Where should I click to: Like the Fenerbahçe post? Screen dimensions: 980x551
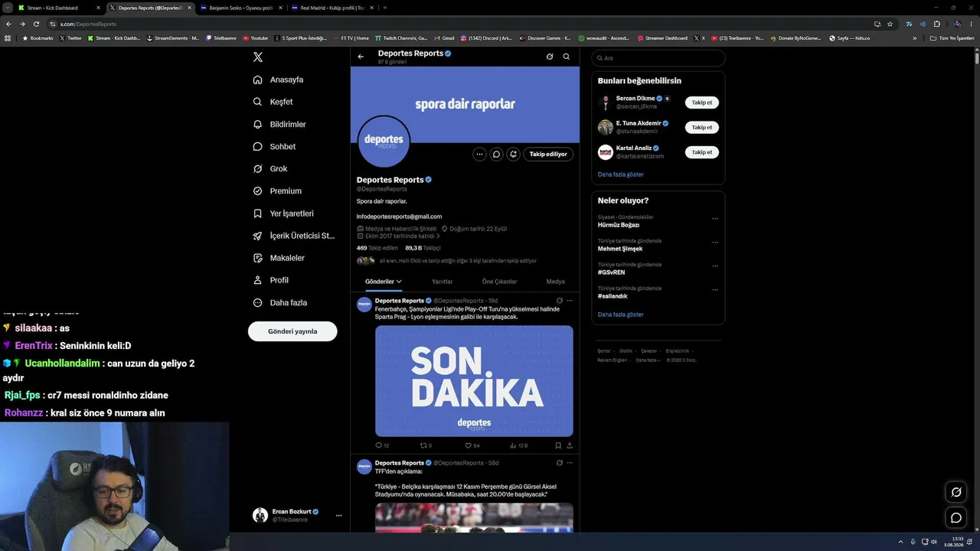pyautogui.click(x=472, y=445)
